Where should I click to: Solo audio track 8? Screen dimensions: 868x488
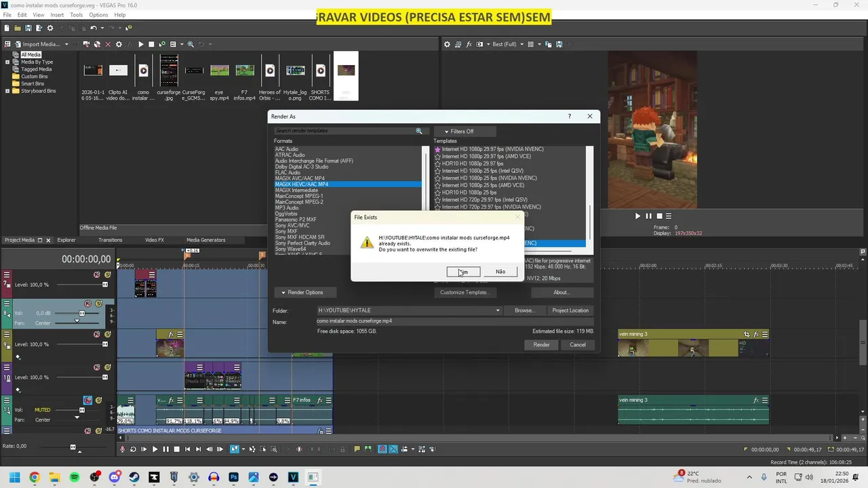(98, 304)
